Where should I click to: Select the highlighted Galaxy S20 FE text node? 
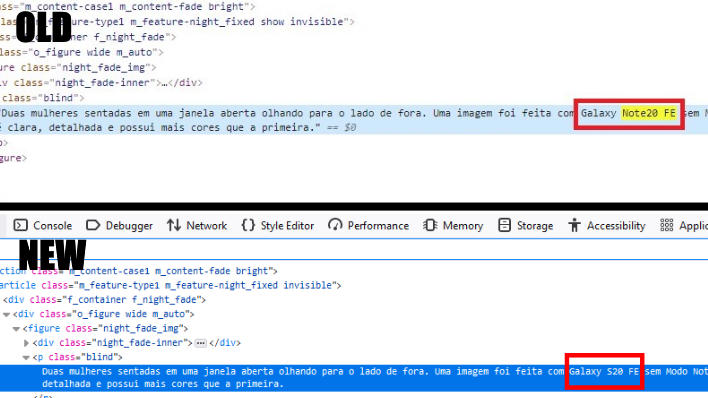click(354, 378)
